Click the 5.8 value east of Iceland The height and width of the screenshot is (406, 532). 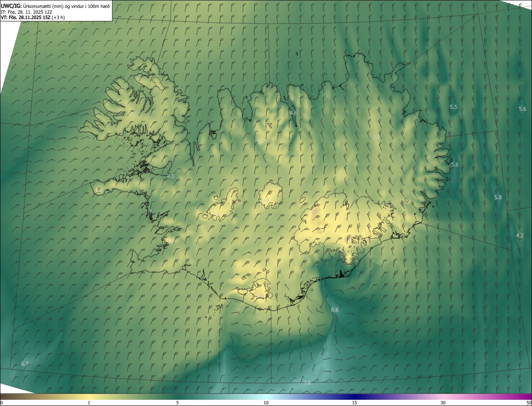tap(498, 198)
